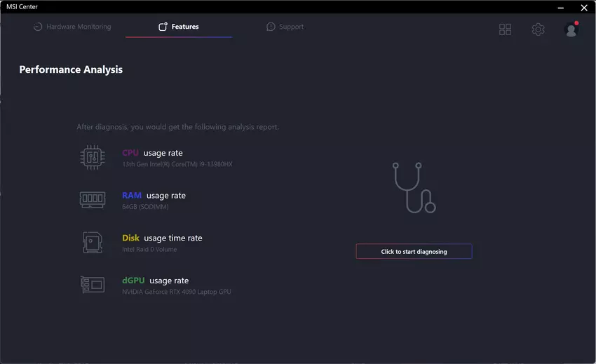Switch to the Hardware Monitoring tab
This screenshot has width=596, height=364.
coord(72,27)
